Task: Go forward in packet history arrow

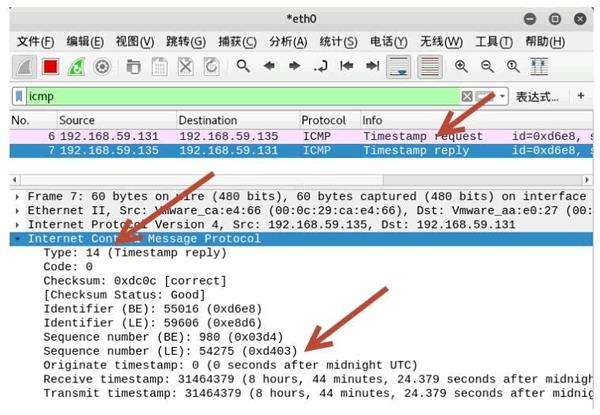Action: [294, 67]
